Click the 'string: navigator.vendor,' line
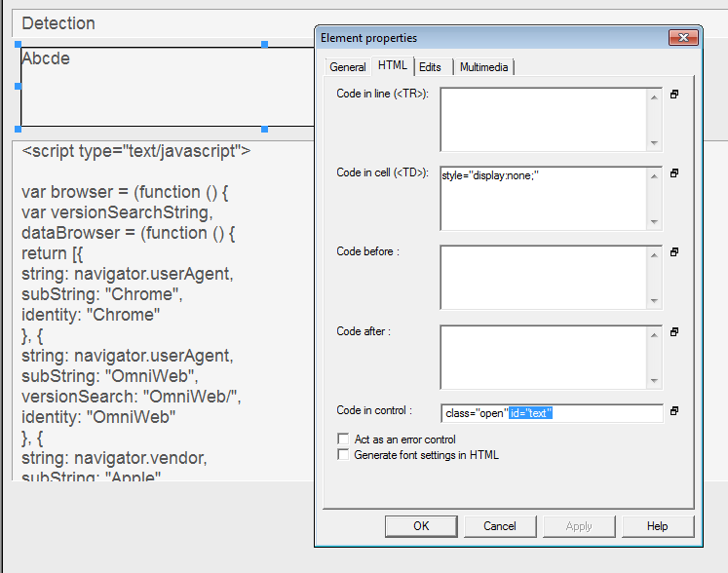728x573 pixels. [114, 458]
